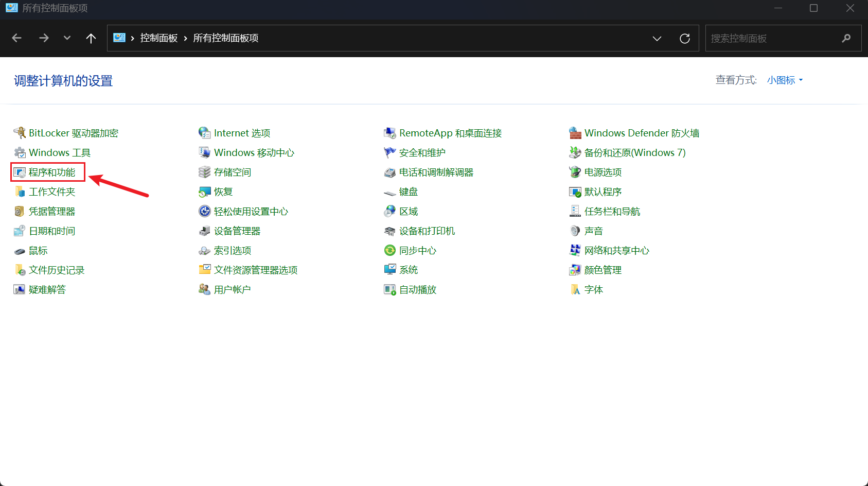Click the 搜索控制面板 search field
The width and height of the screenshot is (868, 486).
tap(783, 39)
